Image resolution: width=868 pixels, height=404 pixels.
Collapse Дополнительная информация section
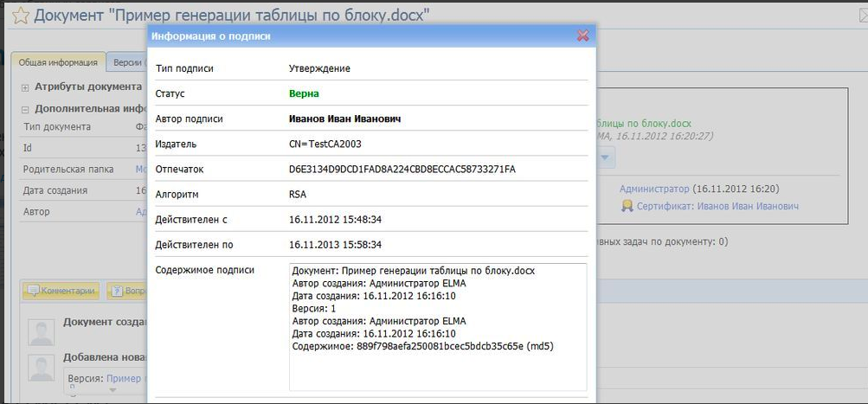coord(25,109)
